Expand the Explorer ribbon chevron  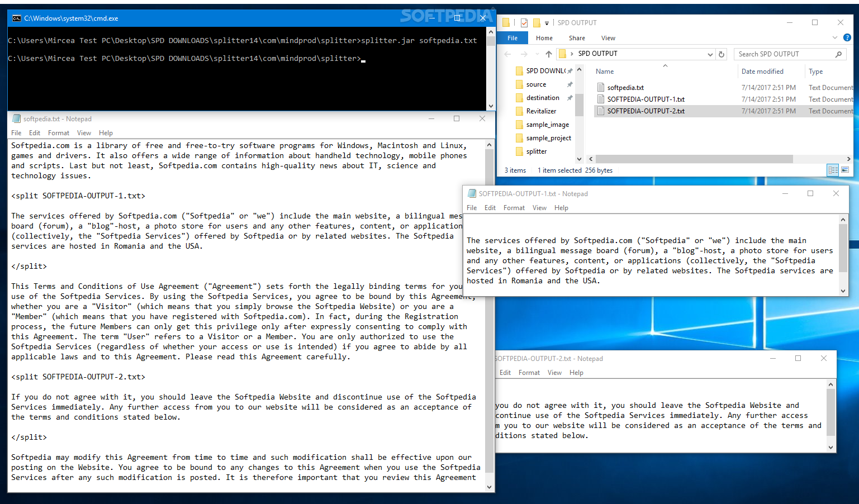coord(835,38)
